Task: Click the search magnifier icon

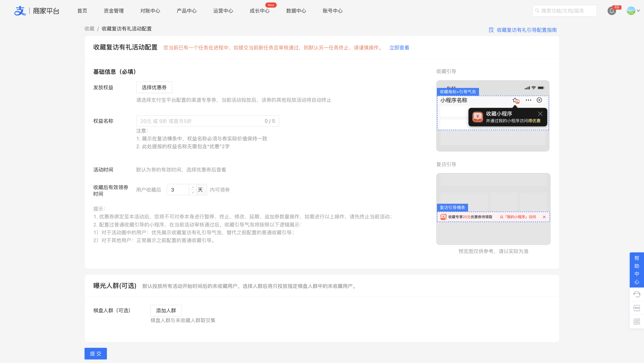Action: click(537, 11)
